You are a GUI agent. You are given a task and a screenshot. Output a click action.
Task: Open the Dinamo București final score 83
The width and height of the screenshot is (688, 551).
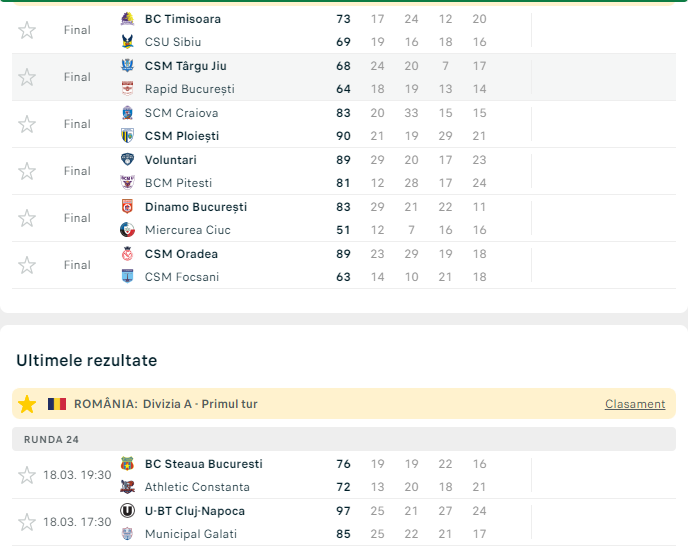[343, 207]
